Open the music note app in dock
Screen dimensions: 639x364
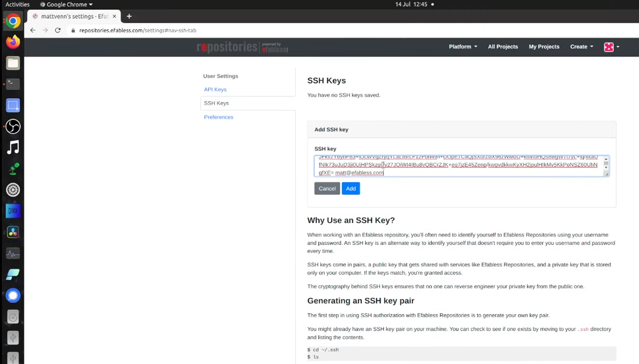coord(13,147)
